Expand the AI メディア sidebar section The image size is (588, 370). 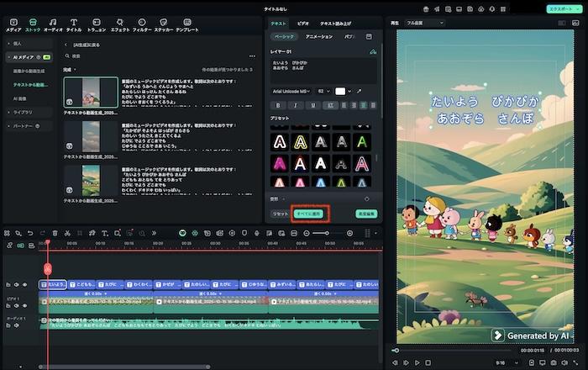point(29,57)
